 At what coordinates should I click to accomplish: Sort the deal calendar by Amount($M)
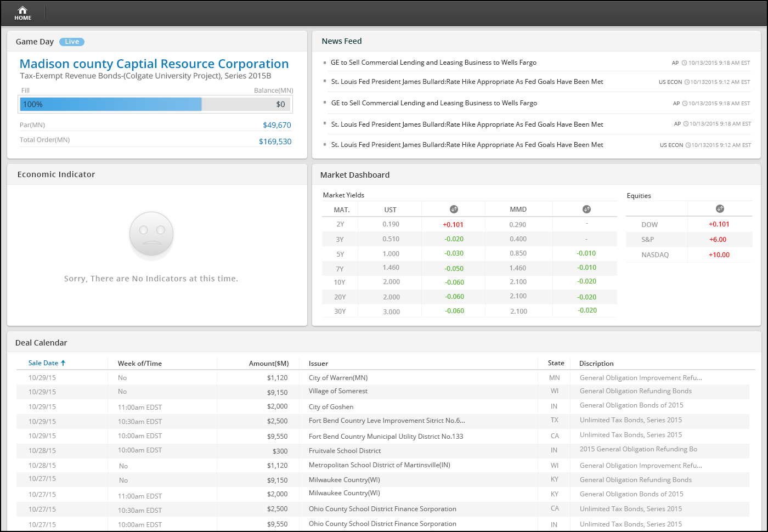[x=268, y=364]
